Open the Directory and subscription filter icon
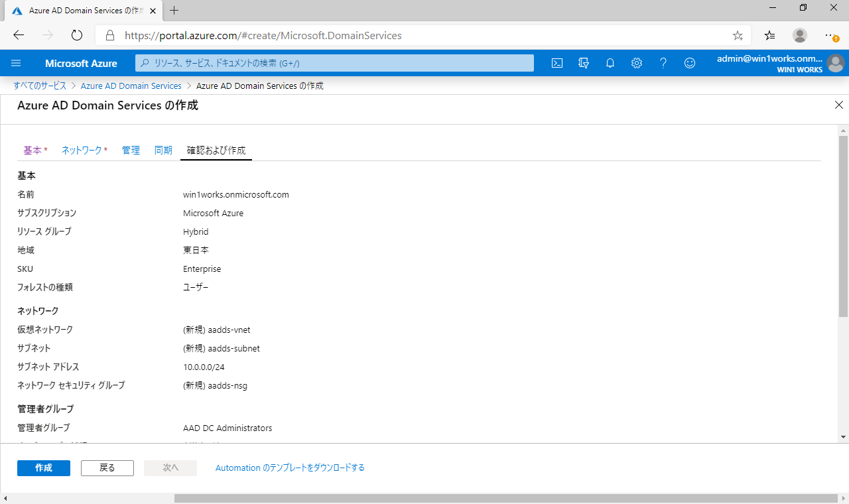849x504 pixels. [584, 63]
